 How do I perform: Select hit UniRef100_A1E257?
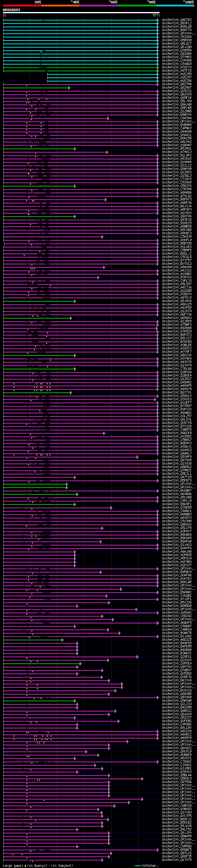[x=177, y=78]
